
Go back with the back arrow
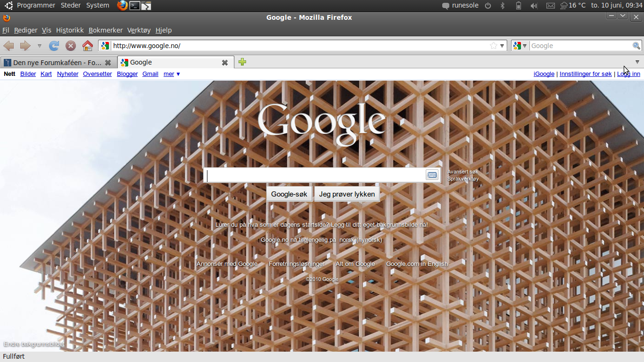[x=8, y=46]
